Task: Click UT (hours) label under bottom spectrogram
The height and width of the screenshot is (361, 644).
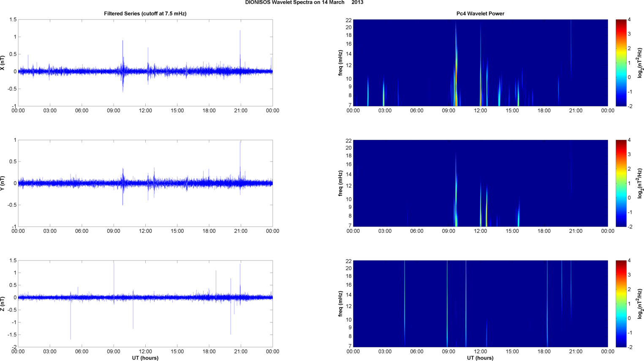Action: click(x=480, y=358)
